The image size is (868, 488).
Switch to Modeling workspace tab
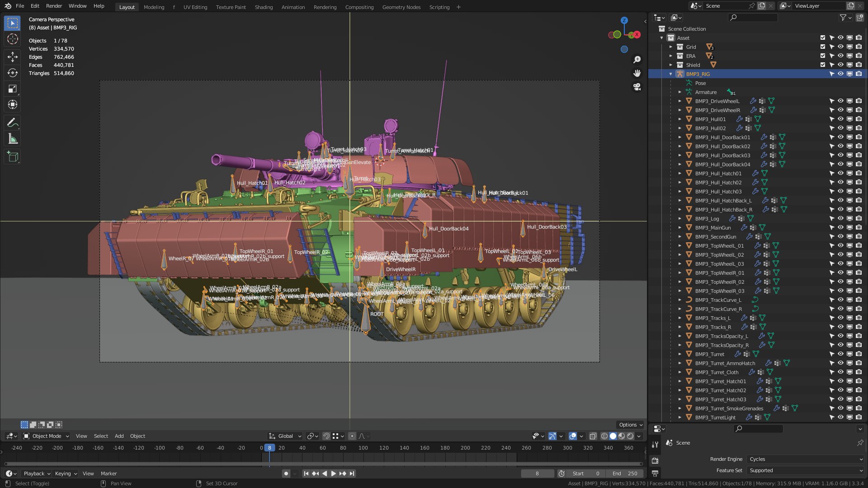click(x=154, y=7)
